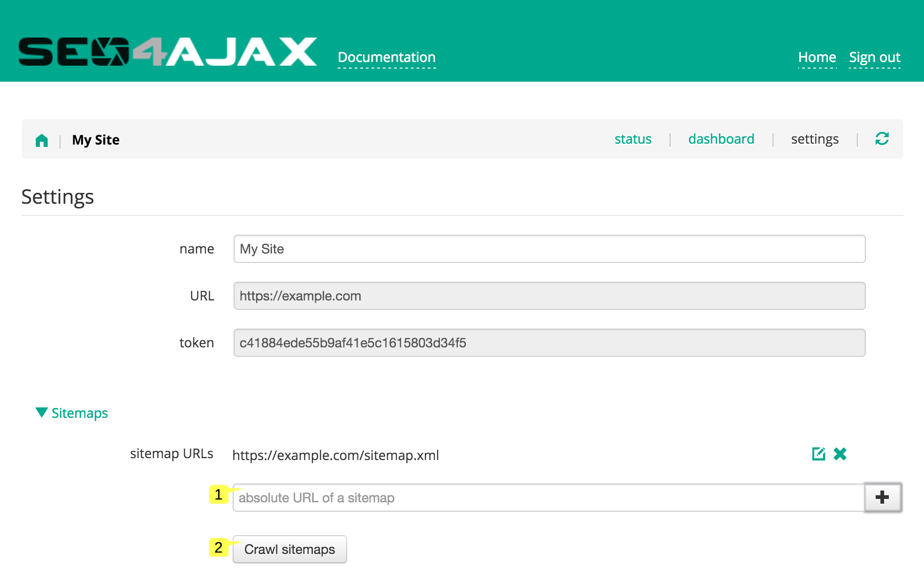This screenshot has width=924, height=576.
Task: Click the URL field showing https://example.com
Action: click(x=549, y=296)
